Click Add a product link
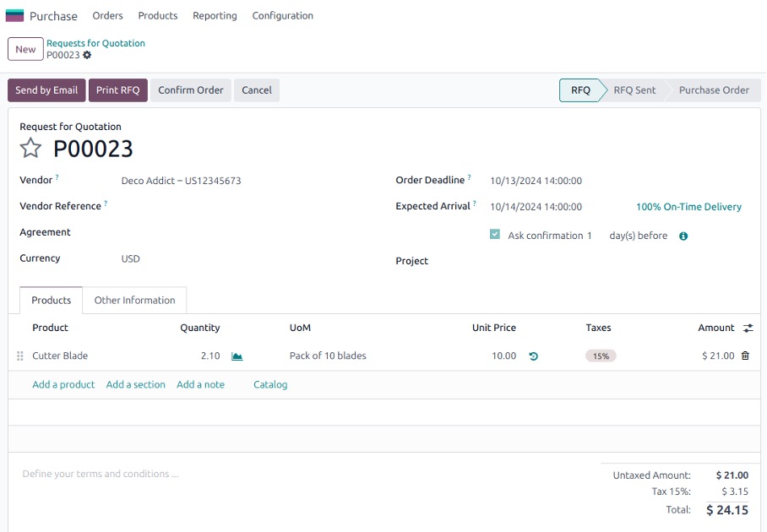 (x=63, y=385)
